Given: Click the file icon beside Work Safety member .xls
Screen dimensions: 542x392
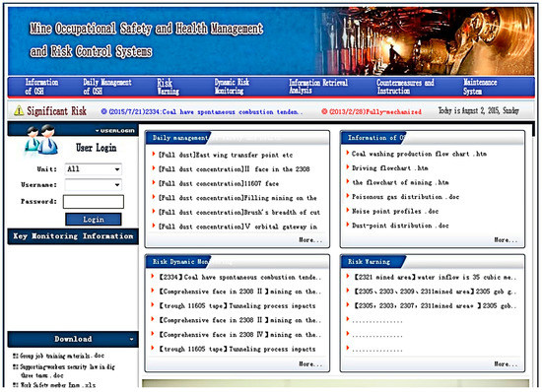Looking at the screenshot, I should pyautogui.click(x=15, y=385).
